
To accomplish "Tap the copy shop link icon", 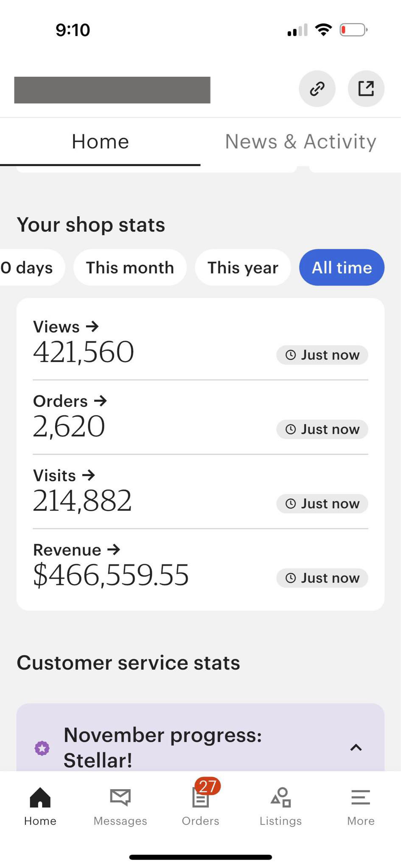I will (x=317, y=89).
